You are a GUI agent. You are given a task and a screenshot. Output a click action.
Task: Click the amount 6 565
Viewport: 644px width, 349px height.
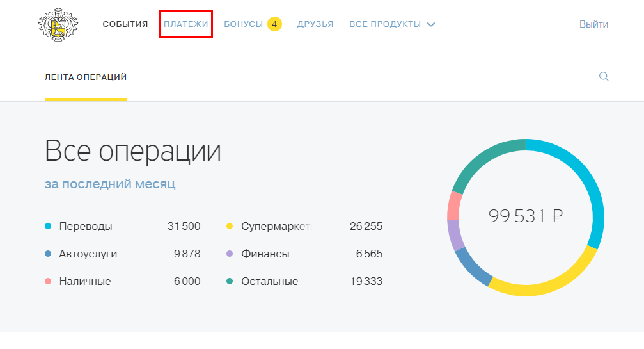point(369,254)
